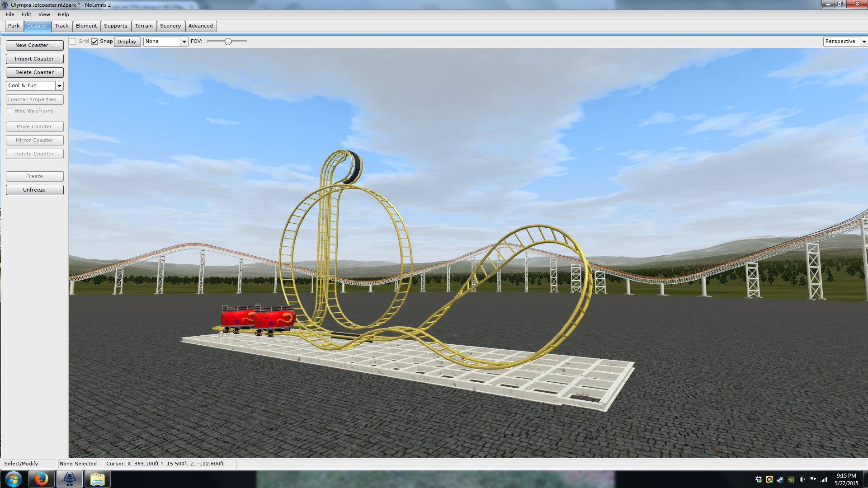Expand the Perspective view dropdown
This screenshot has height=488, width=868.
pyautogui.click(x=863, y=42)
